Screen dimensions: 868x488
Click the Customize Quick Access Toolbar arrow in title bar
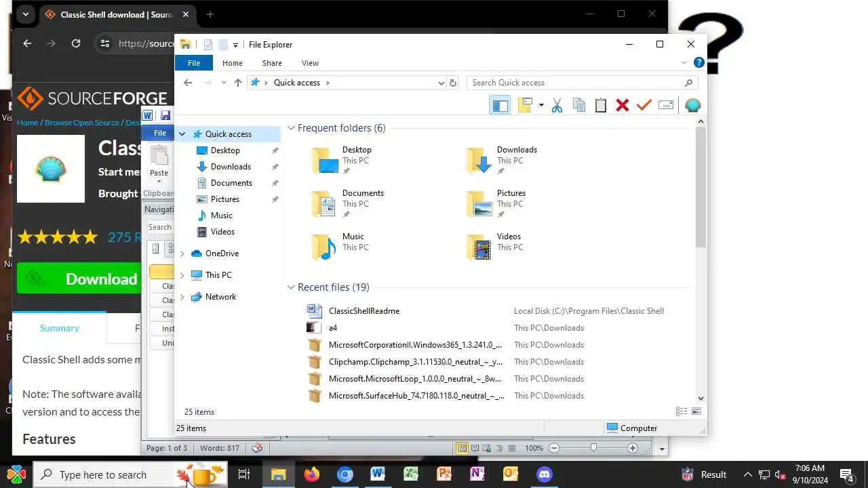point(235,45)
